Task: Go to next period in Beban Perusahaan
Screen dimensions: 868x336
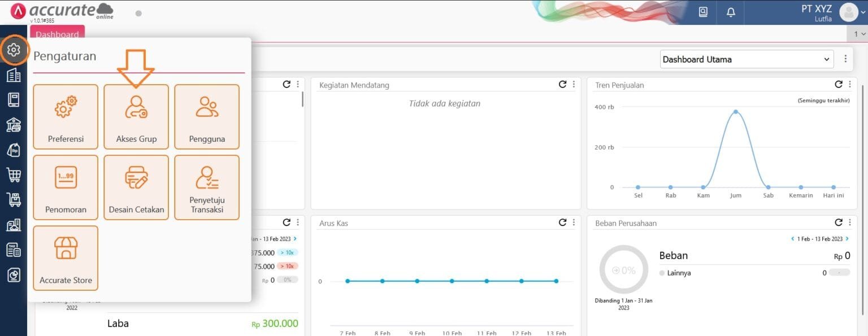Action: [848, 239]
